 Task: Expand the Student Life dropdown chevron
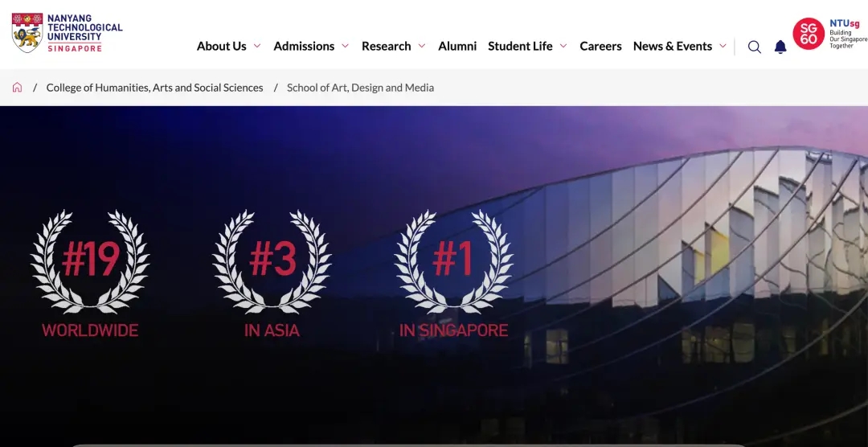[x=563, y=47]
